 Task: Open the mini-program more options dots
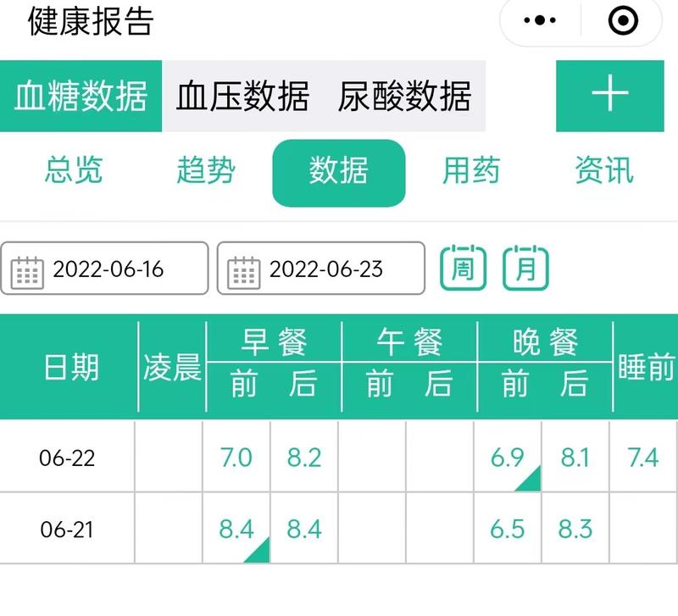pyautogui.click(x=540, y=19)
